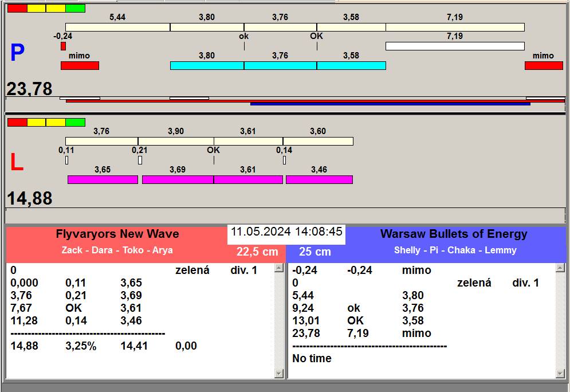Screen dimensions: 570x392
Task: Select the cyan 3,80 run bar
Action: (207, 65)
